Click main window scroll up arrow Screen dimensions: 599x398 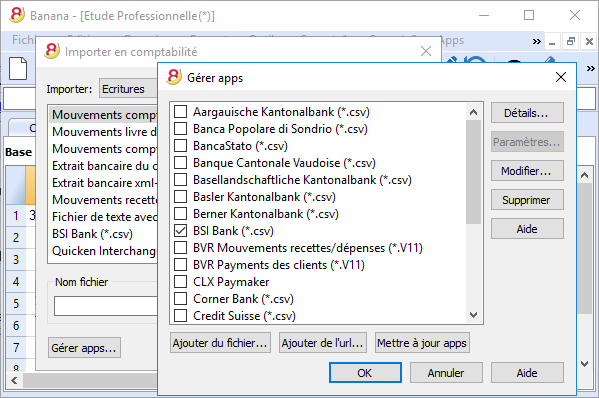point(584,175)
